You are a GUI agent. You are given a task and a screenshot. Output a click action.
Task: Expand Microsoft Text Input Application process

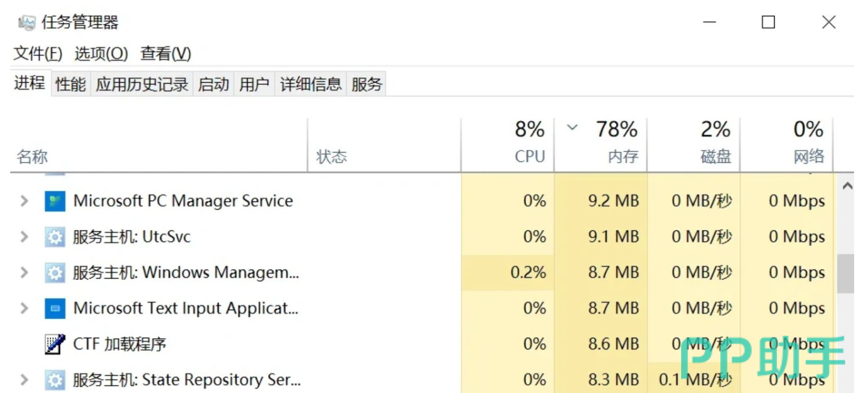(x=24, y=309)
